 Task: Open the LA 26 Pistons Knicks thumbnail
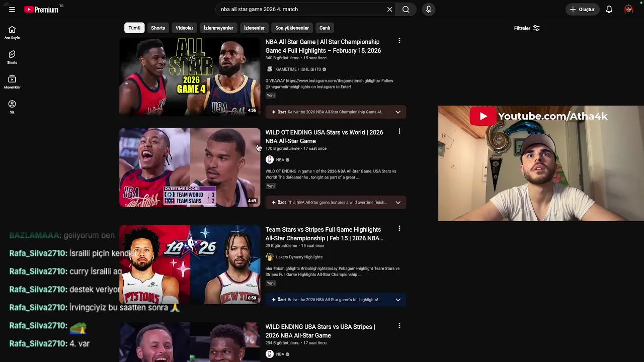point(190,264)
